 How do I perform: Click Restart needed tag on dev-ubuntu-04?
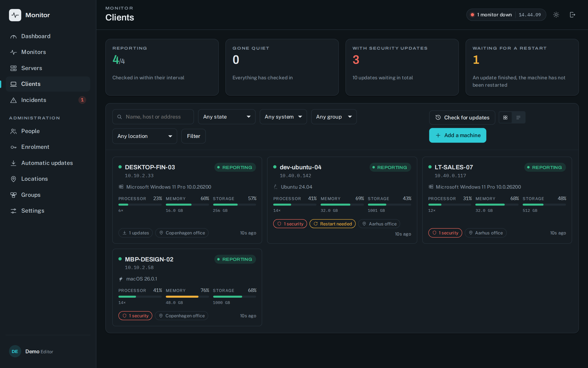pos(333,224)
